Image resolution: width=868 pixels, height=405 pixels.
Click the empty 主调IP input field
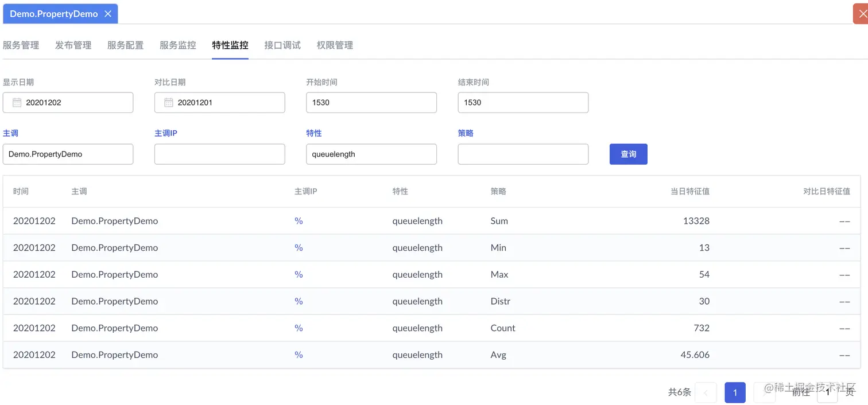click(219, 154)
